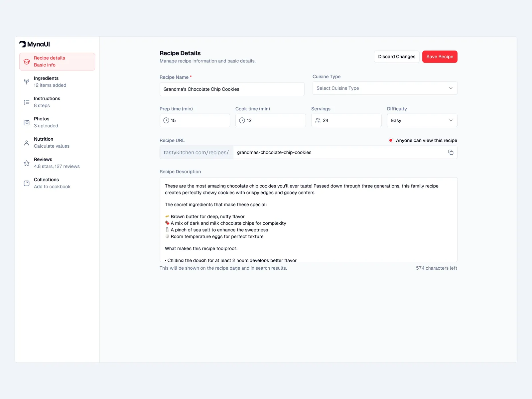Click the Nutrition person icon
This screenshot has height=399, width=532.
pyautogui.click(x=27, y=143)
